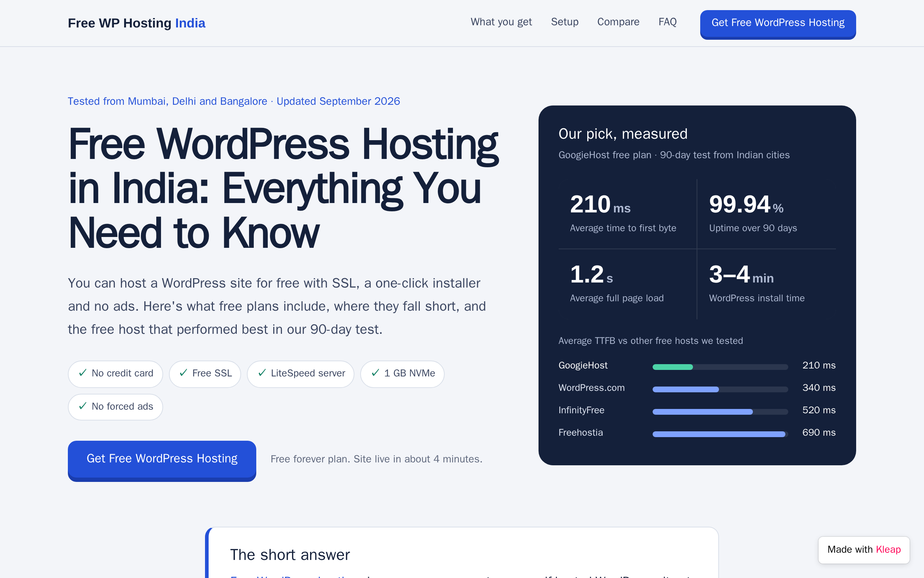Click the WordPress.com row name in chart
Viewport: 924px width, 578px height.
pos(592,388)
